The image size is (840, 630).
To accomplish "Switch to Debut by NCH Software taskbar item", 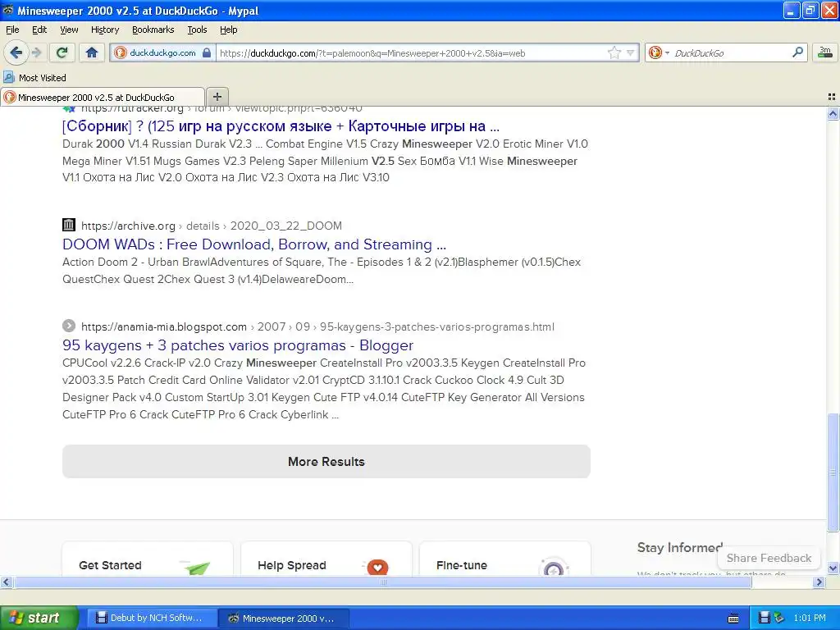I will [x=150, y=618].
